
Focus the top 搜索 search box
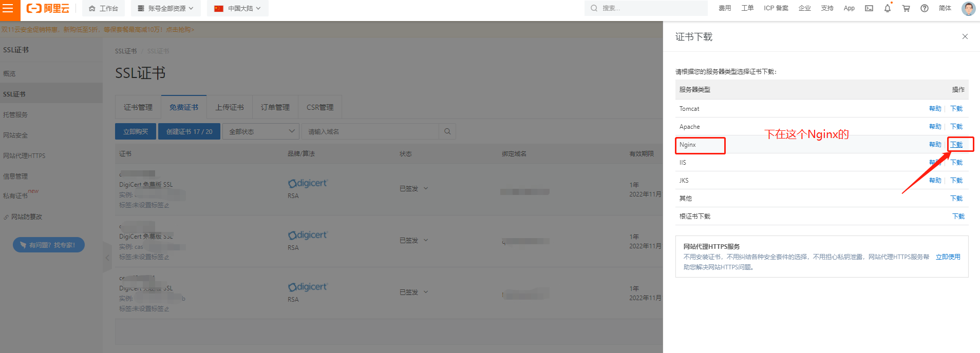coord(646,8)
